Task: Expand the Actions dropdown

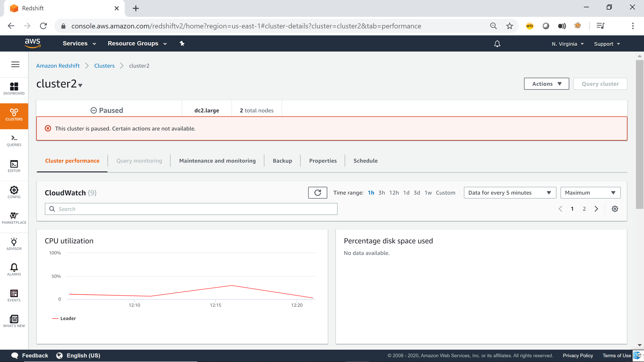Action: [x=546, y=84]
